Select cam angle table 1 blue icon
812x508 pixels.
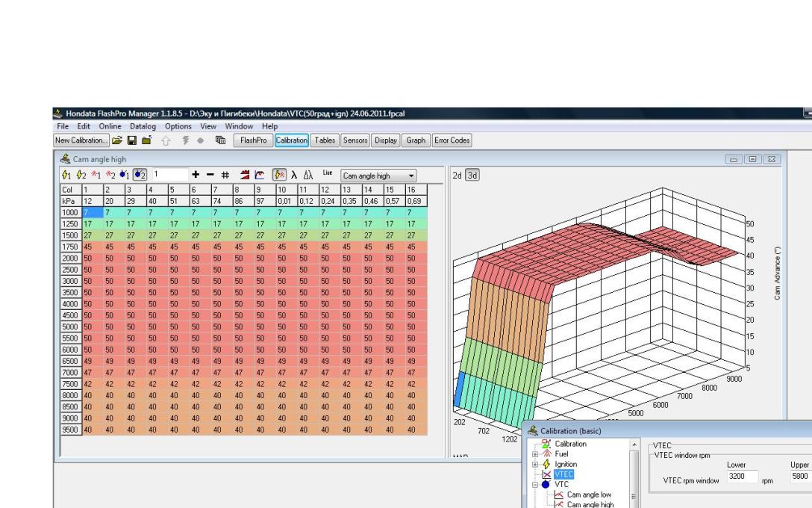pyautogui.click(x=125, y=176)
